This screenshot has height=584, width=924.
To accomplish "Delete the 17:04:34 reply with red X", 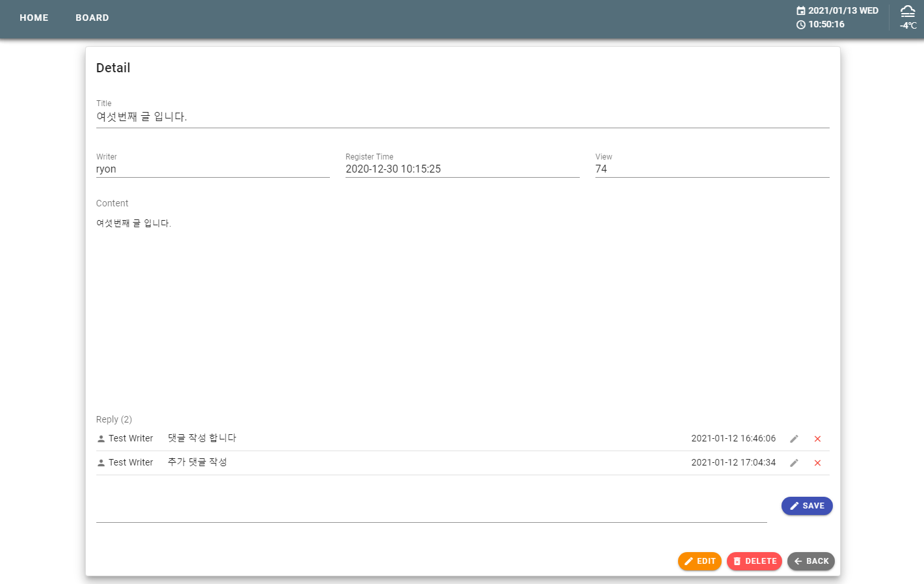I will coord(817,463).
